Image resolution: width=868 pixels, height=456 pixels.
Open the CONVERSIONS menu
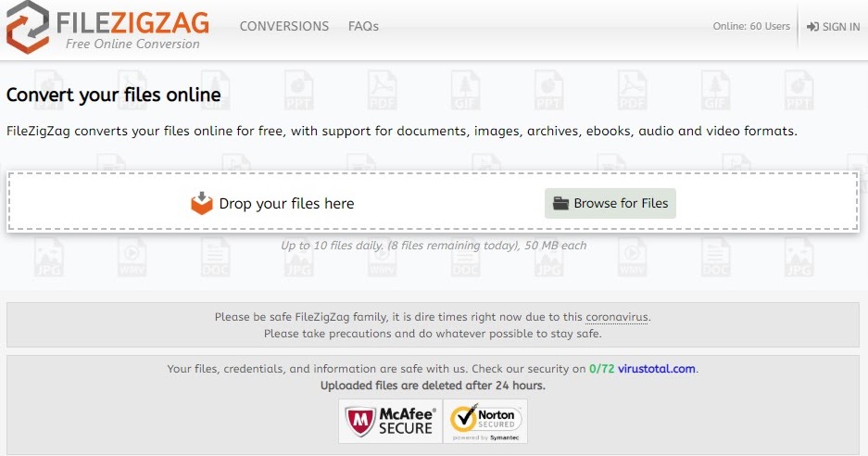tap(284, 26)
